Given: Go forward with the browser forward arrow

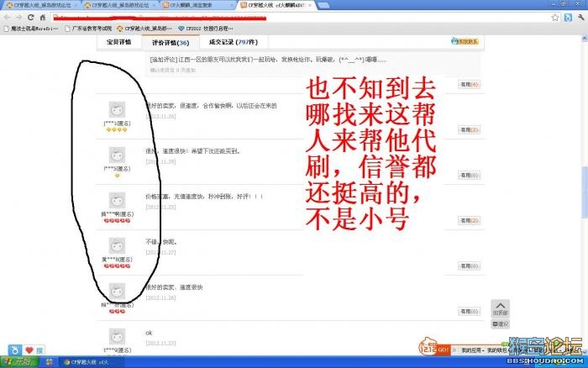Looking at the screenshot, I should [x=18, y=18].
